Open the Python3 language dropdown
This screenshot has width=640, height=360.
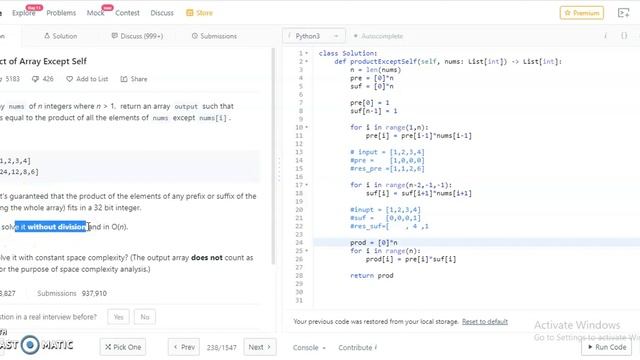click(313, 36)
